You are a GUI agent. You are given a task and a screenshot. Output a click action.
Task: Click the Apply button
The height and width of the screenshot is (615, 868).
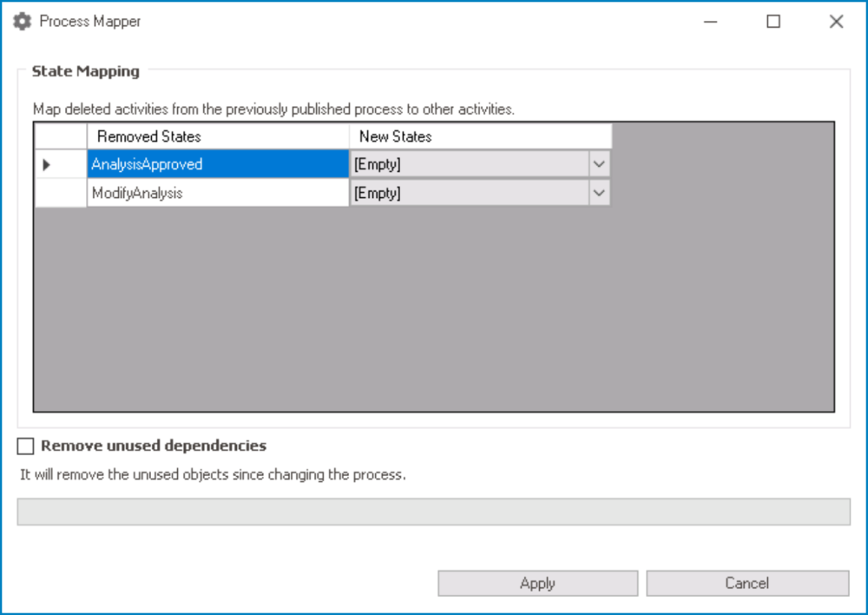tap(537, 584)
